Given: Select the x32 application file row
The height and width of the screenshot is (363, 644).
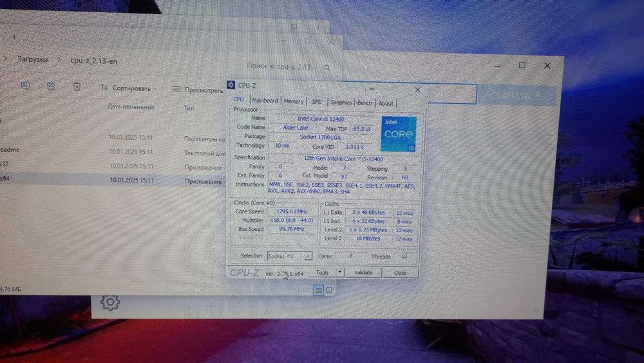Looking at the screenshot, I should click(x=113, y=165).
